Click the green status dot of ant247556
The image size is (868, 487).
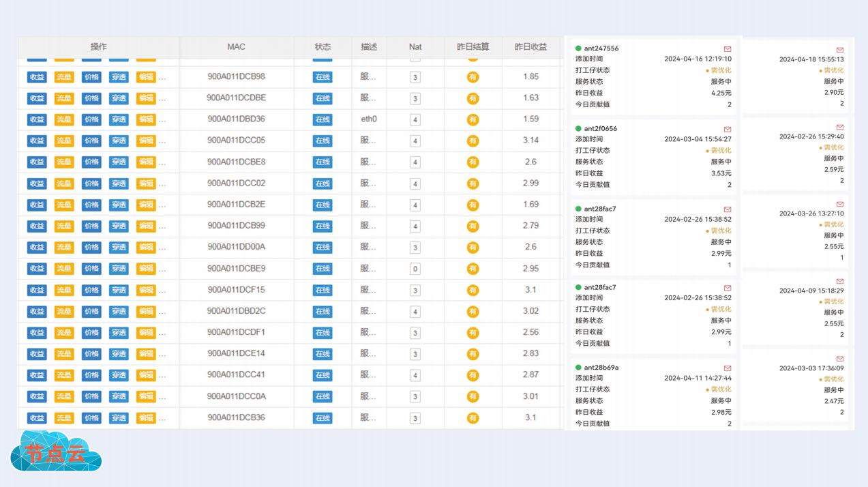[x=578, y=48]
